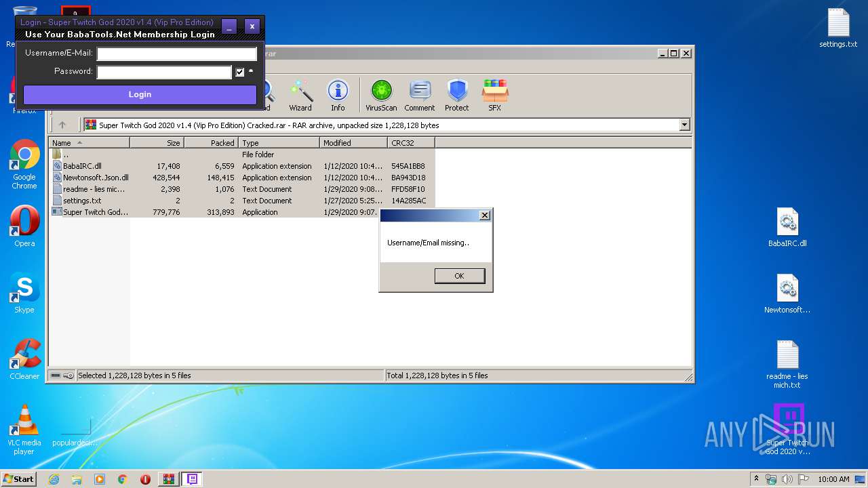Select BabaIRC.dll desktop file icon

tap(787, 228)
